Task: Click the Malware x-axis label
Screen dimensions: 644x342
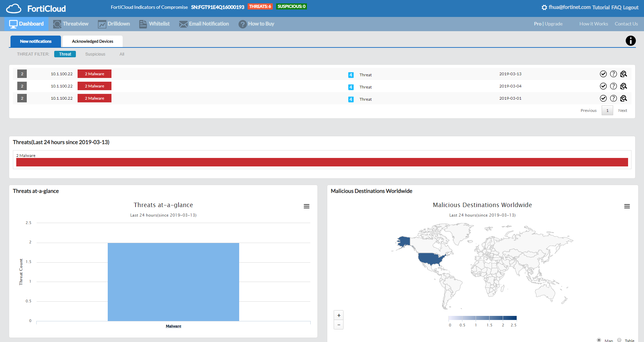Action: click(x=173, y=326)
